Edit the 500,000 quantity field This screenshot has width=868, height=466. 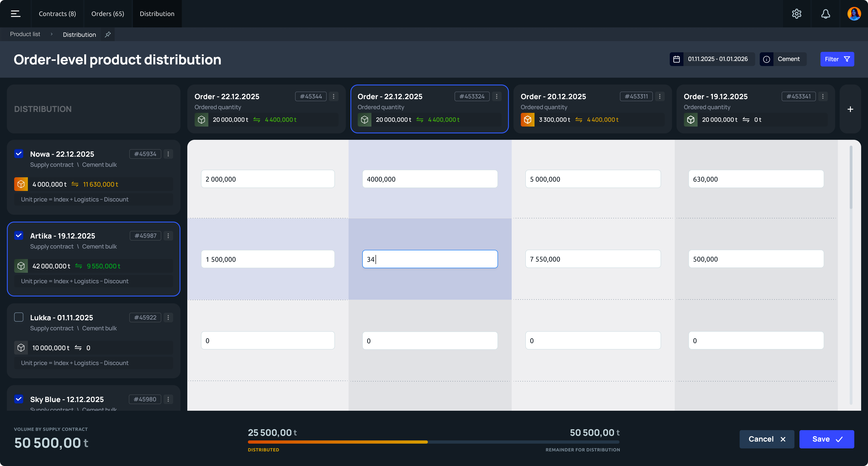(756, 259)
